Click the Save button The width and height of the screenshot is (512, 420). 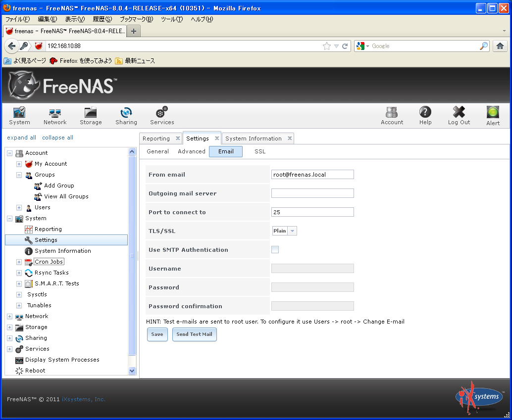point(157,334)
